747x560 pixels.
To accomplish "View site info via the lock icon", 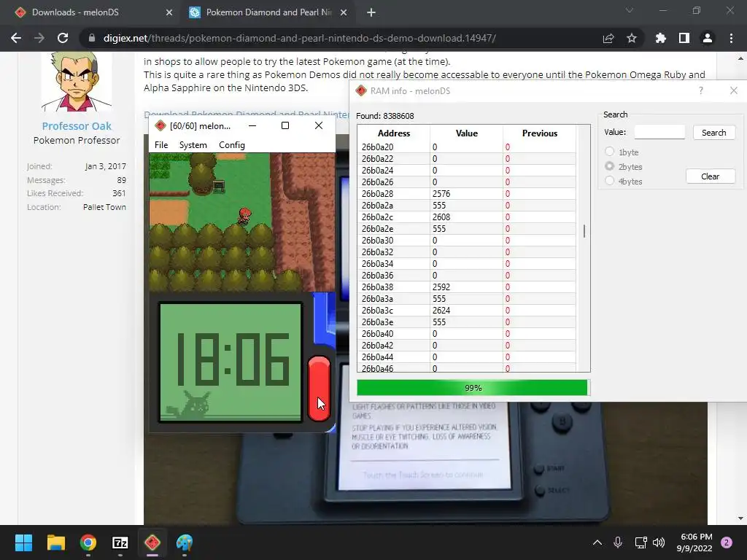I will pyautogui.click(x=92, y=38).
